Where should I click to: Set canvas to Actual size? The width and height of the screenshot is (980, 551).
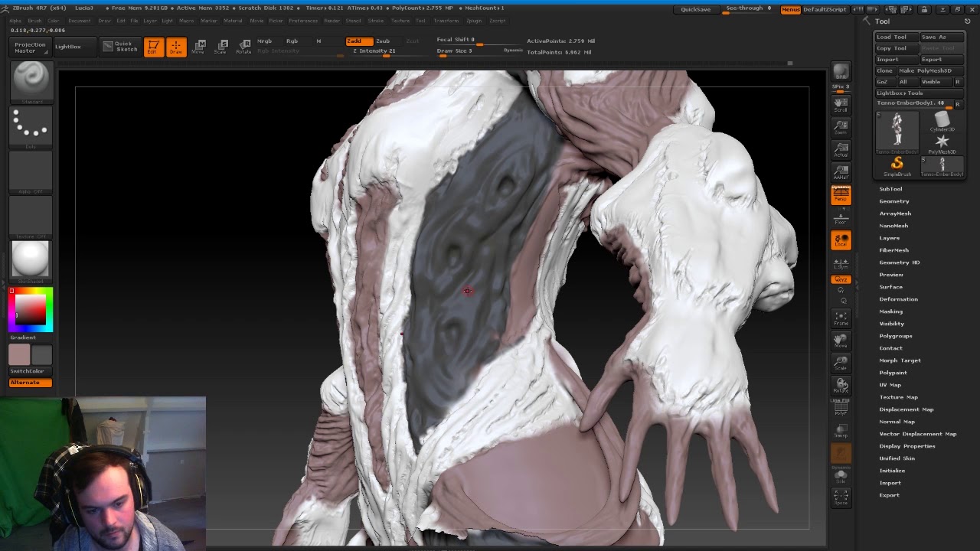(841, 149)
